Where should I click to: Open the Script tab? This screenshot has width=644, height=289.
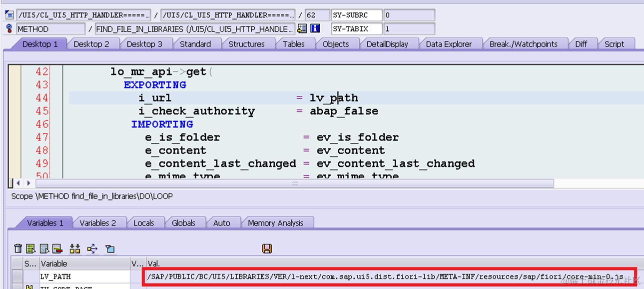(615, 44)
